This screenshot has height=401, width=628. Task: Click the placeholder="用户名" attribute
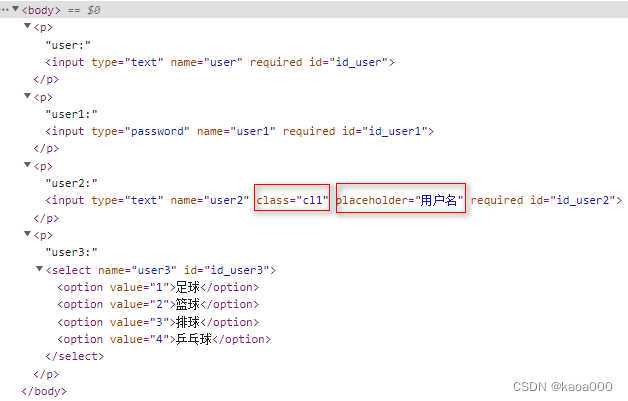(x=400, y=200)
